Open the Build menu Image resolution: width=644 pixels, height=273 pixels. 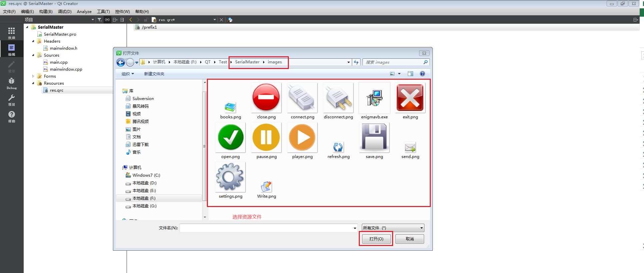46,11
